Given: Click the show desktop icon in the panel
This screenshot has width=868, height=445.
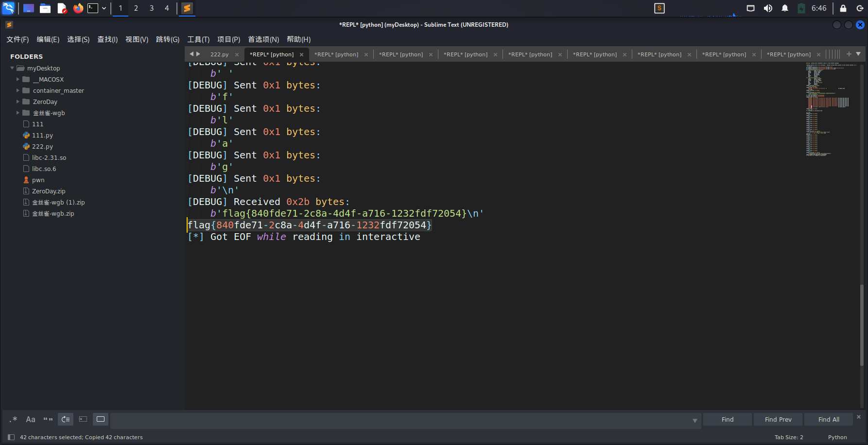Looking at the screenshot, I should pos(29,8).
